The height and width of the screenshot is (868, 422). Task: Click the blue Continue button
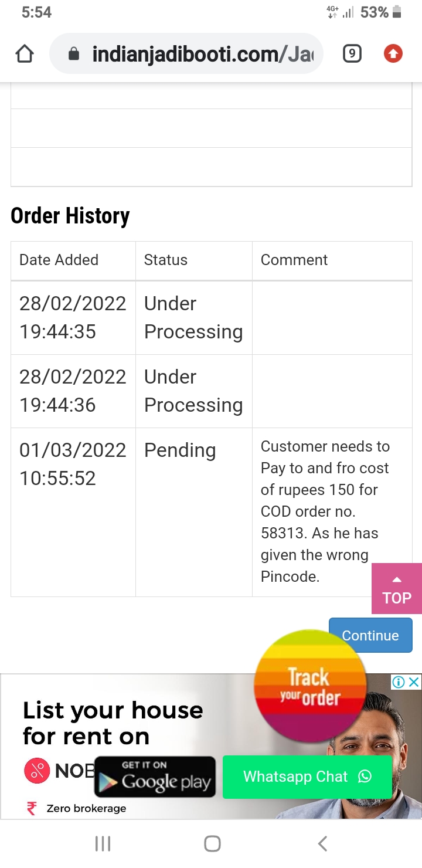[370, 636]
